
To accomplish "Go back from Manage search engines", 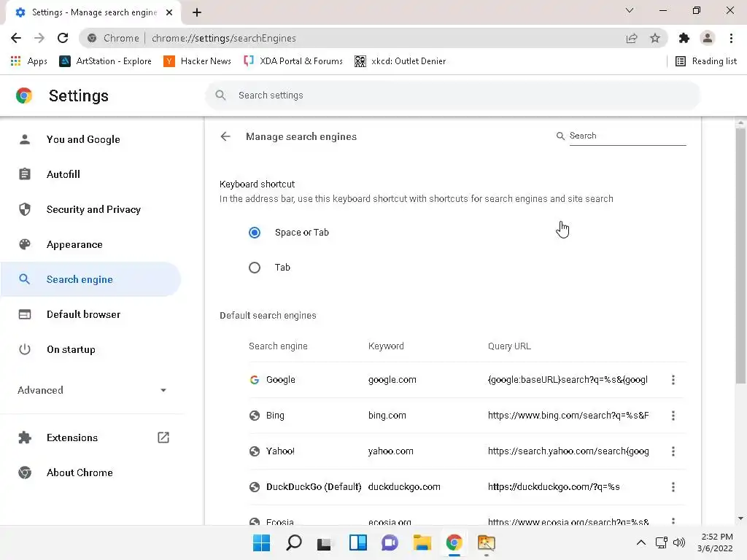I will click(225, 136).
